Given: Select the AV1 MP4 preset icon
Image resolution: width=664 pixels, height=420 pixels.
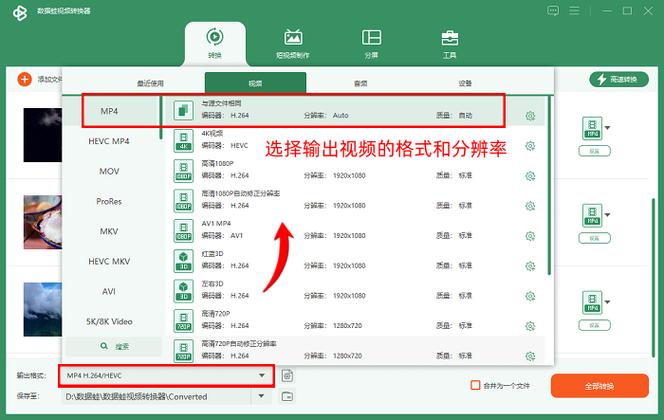Looking at the screenshot, I should (x=183, y=231).
